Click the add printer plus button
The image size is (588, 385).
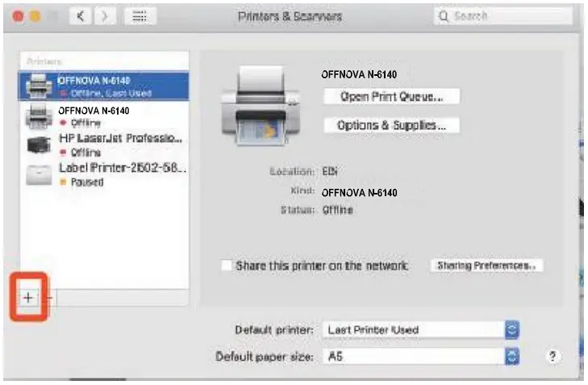(28, 298)
